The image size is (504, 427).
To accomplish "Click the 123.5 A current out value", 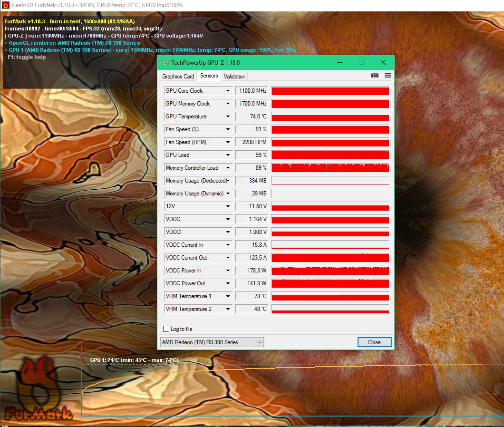I will pos(252,258).
